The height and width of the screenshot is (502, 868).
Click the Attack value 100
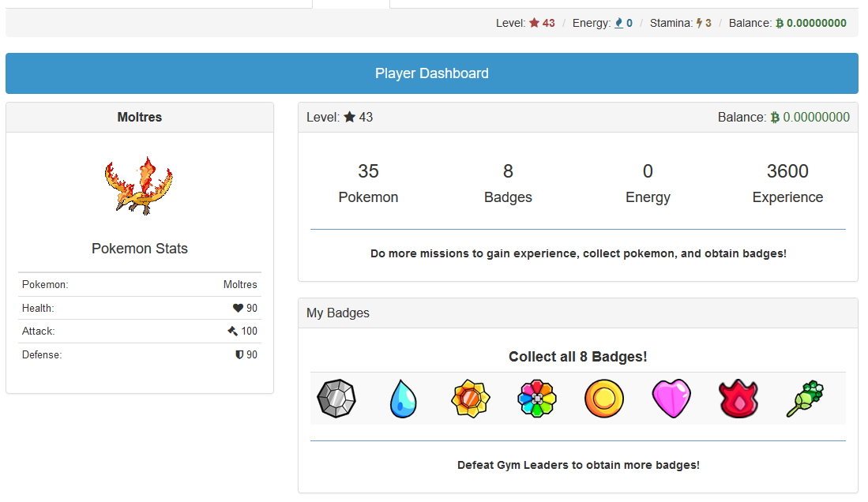point(249,331)
